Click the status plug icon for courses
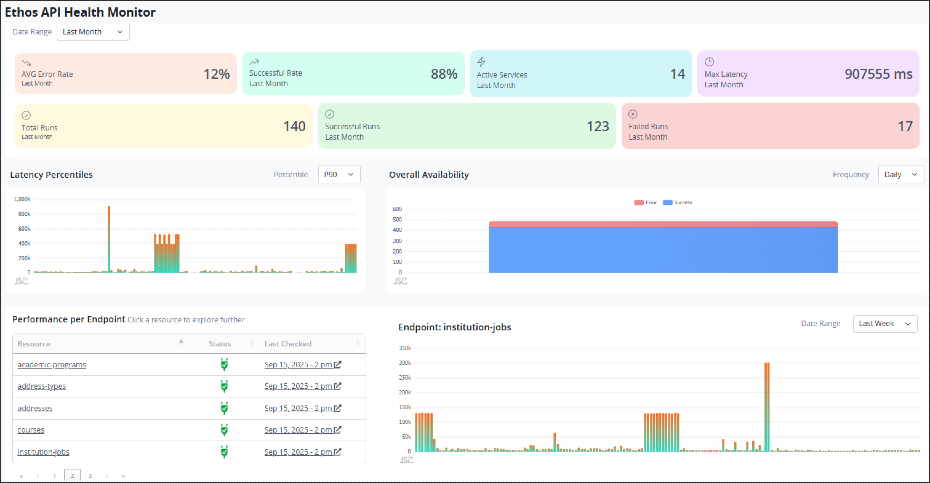Viewport: 930px width, 483px height. click(224, 430)
